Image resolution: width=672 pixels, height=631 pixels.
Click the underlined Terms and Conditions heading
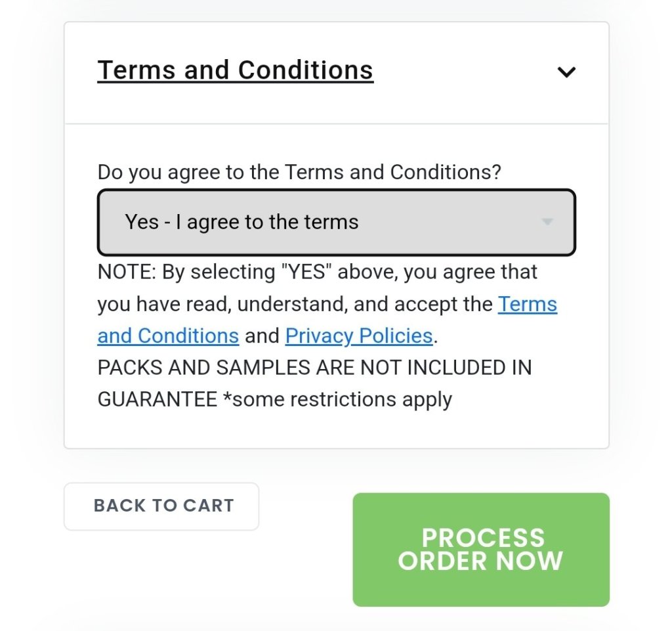point(235,70)
